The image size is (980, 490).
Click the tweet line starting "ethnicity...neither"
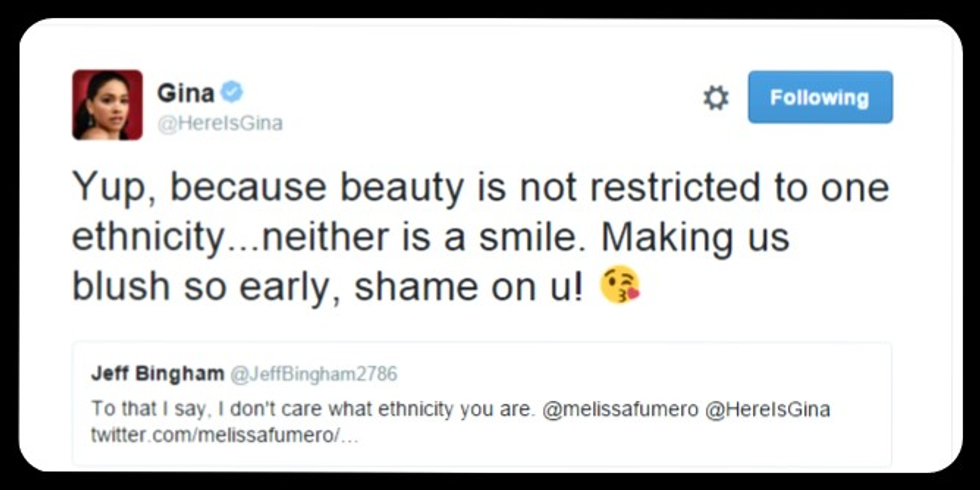430,237
